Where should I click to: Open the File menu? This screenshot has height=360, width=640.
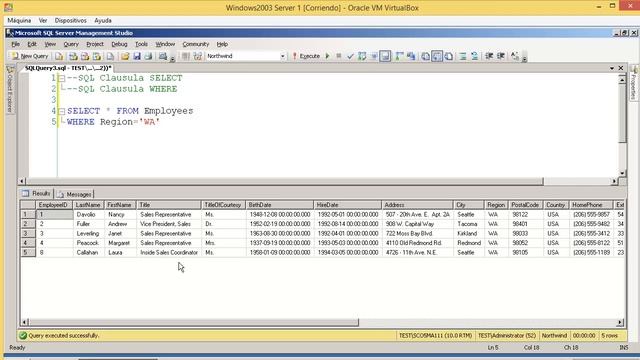[x=16, y=44]
